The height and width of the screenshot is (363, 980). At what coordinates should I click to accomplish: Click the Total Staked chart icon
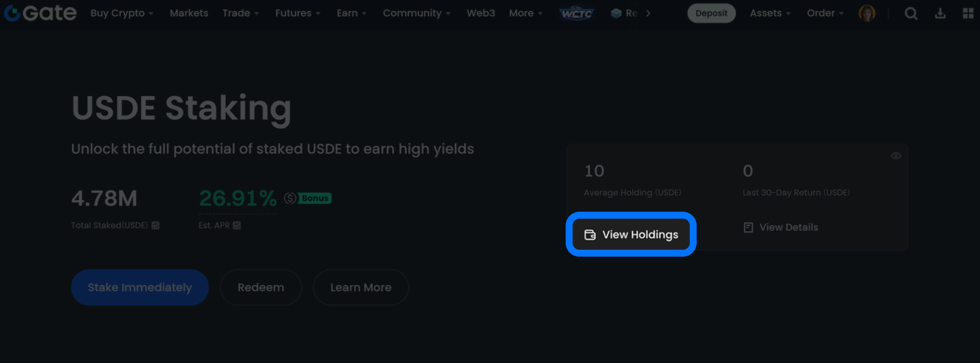(x=155, y=226)
